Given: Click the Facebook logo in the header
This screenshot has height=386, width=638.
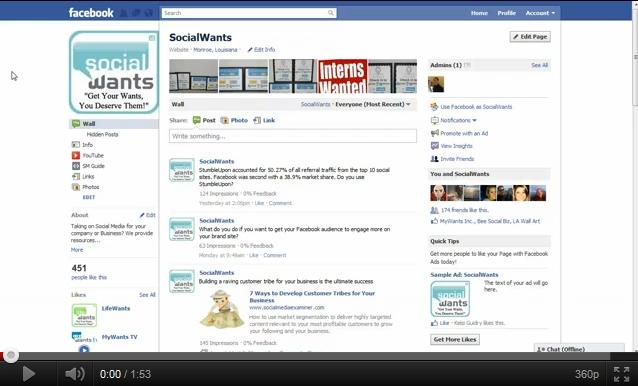Looking at the screenshot, I should (x=91, y=13).
